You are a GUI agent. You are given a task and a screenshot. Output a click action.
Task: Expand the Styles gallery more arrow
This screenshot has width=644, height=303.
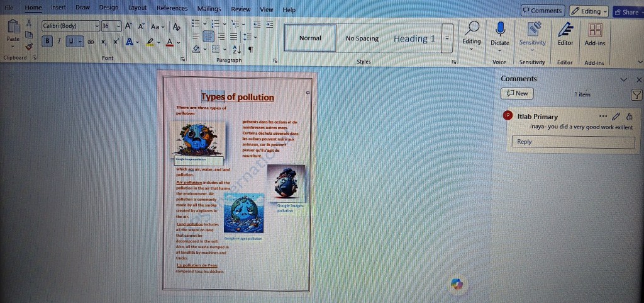click(447, 38)
